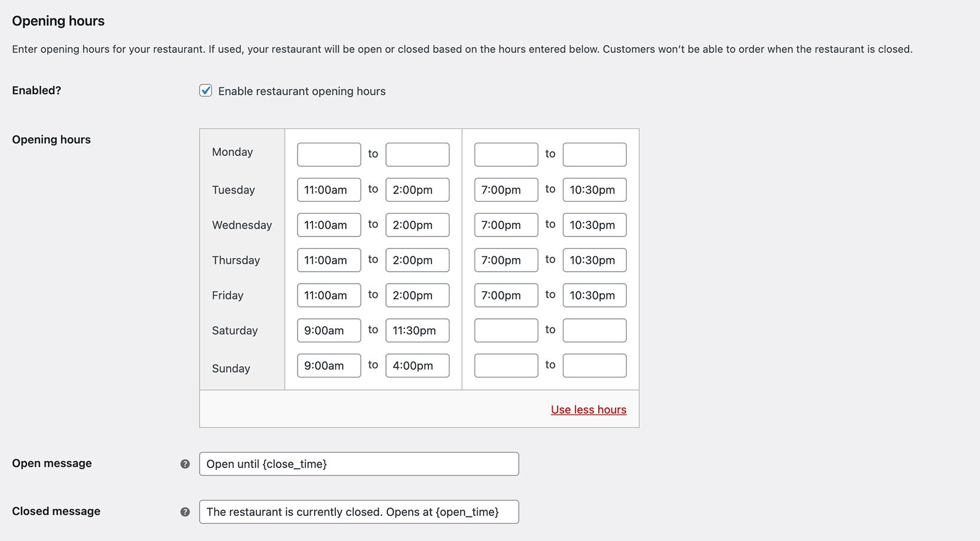Click Saturday's 11:30pm closing time field
This screenshot has height=541, width=980.
coord(417,330)
